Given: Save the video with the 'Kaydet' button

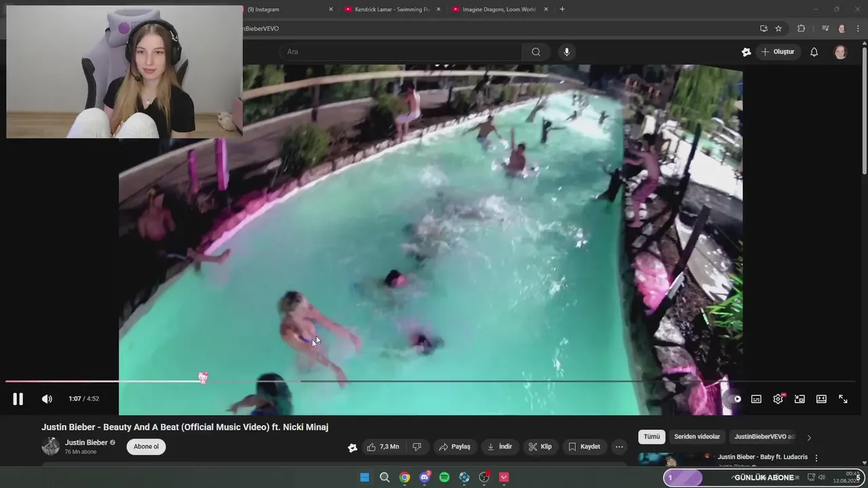Looking at the screenshot, I should 584,447.
